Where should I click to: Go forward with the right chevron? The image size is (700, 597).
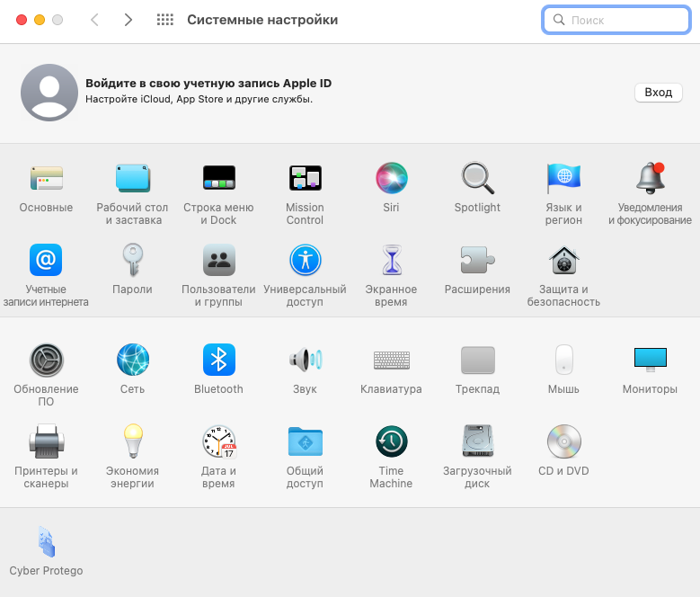[128, 20]
